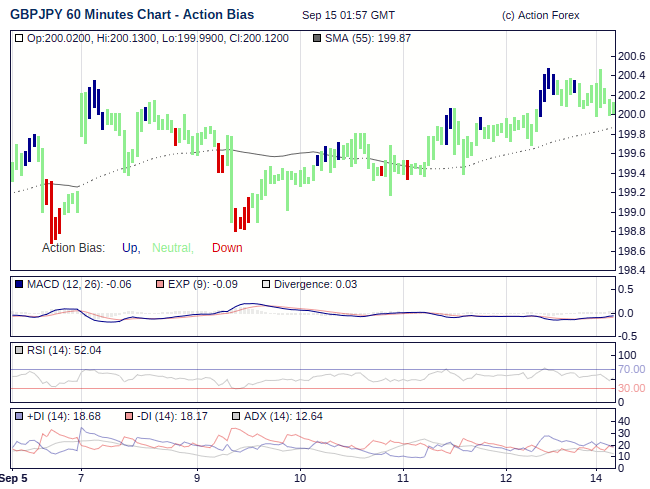This screenshot has width=650, height=489.
Task: Click the 70.00 RSI overbought level label
Action: pyautogui.click(x=631, y=370)
